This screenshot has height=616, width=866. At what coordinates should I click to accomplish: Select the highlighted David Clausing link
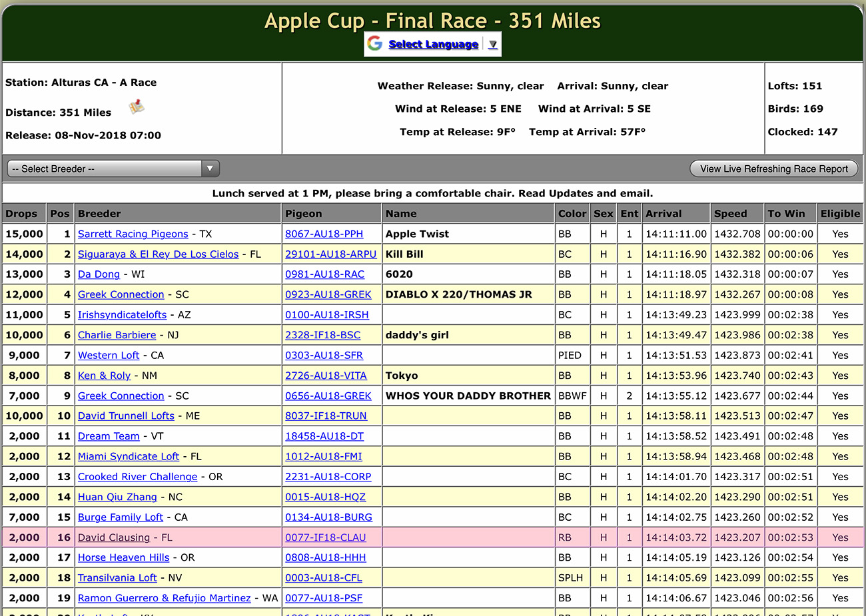tap(114, 537)
